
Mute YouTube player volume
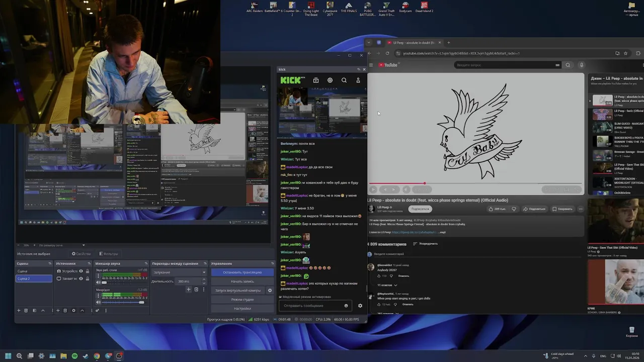[x=407, y=190]
